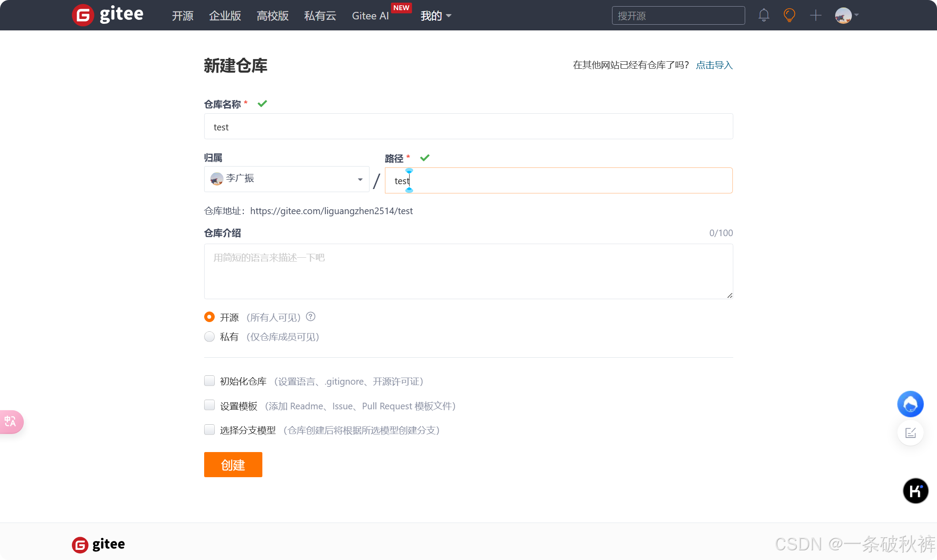Click the Gitee logo in the header

click(108, 15)
